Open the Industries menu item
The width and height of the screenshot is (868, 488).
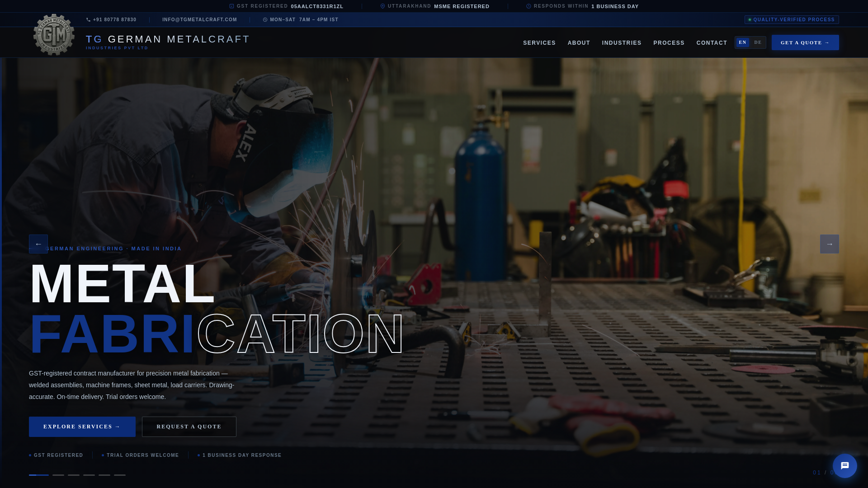pyautogui.click(x=622, y=43)
